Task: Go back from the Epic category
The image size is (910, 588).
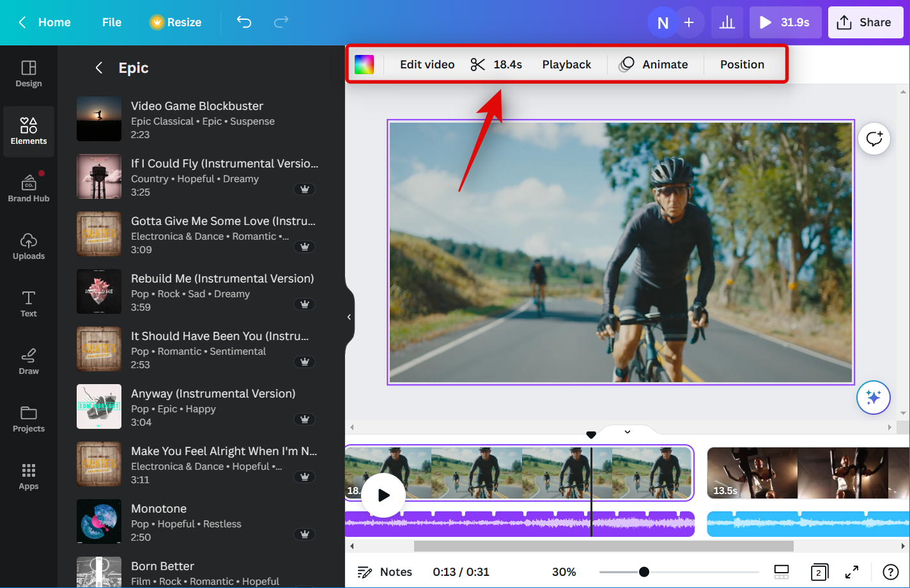Action: point(98,68)
